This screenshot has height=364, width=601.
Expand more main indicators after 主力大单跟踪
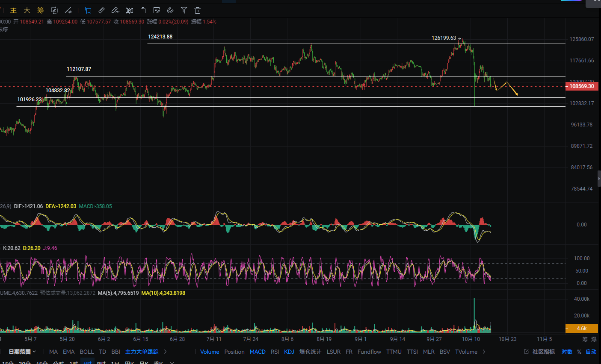(166, 352)
